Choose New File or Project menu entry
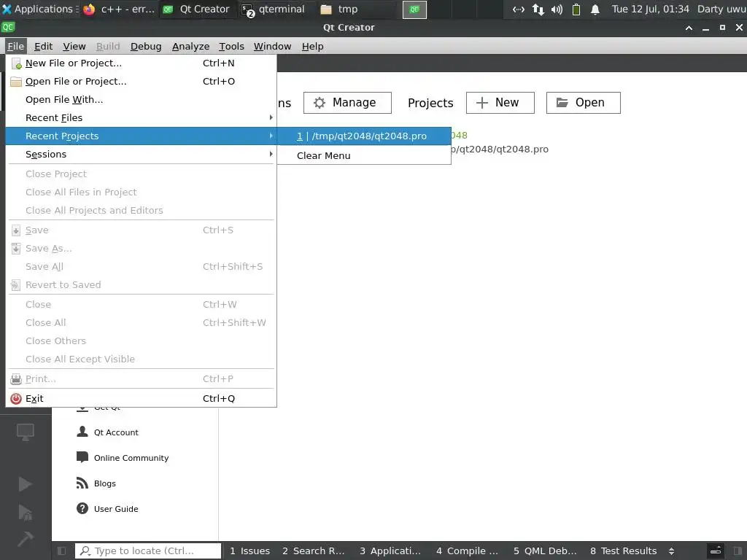 coord(141,63)
